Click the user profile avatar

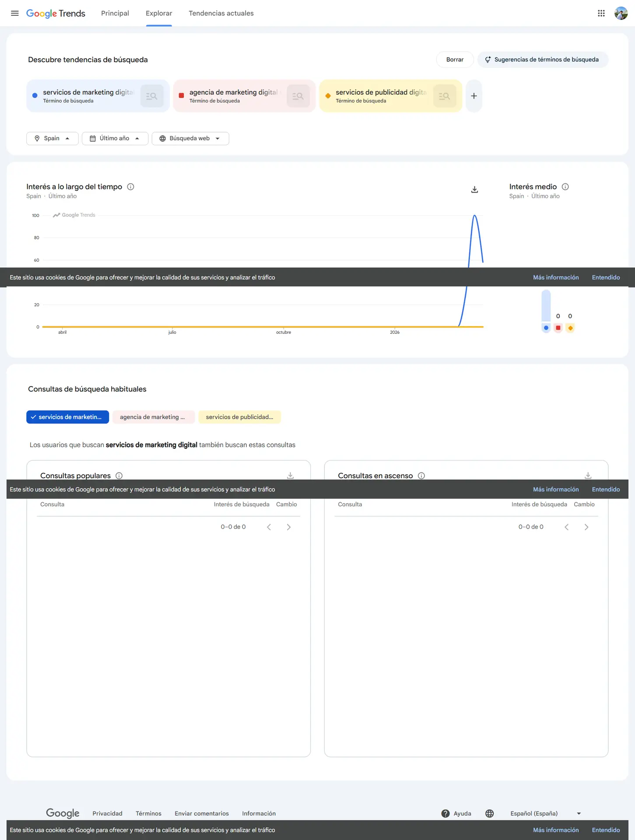(621, 13)
